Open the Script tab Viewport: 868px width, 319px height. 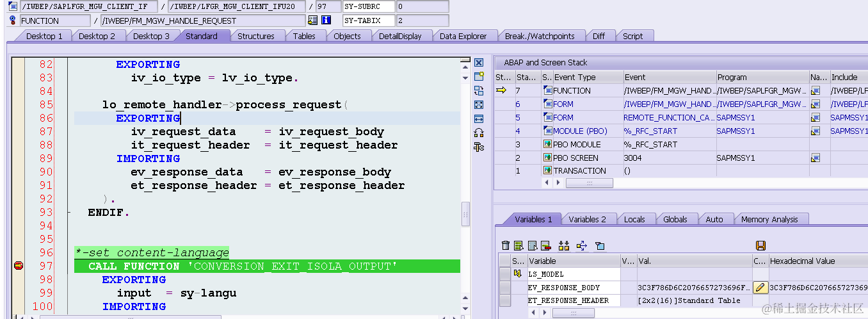[632, 36]
